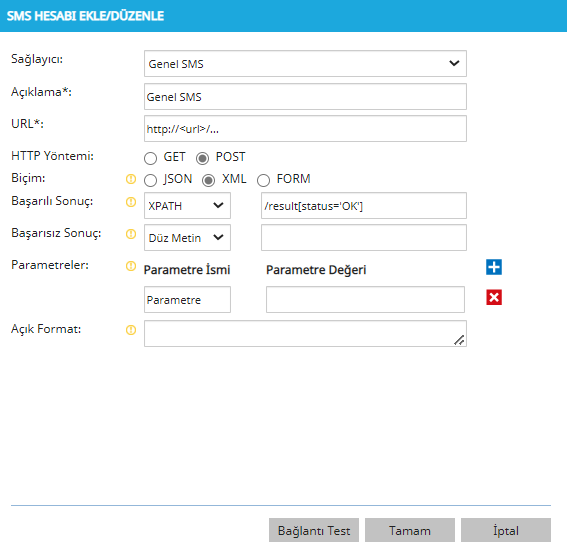
Task: Remove parameter row with red X icon
Action: (494, 298)
